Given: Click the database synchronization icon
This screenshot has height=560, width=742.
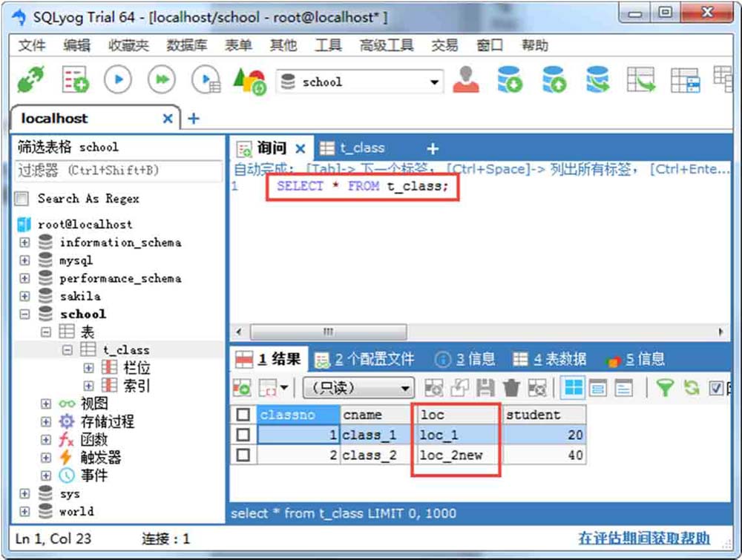Looking at the screenshot, I should [x=597, y=79].
